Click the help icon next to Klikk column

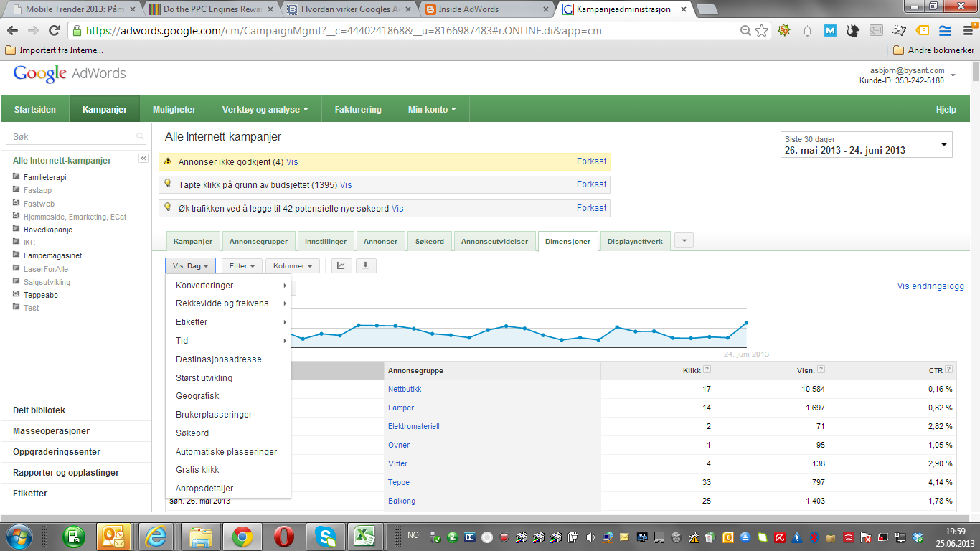(707, 369)
